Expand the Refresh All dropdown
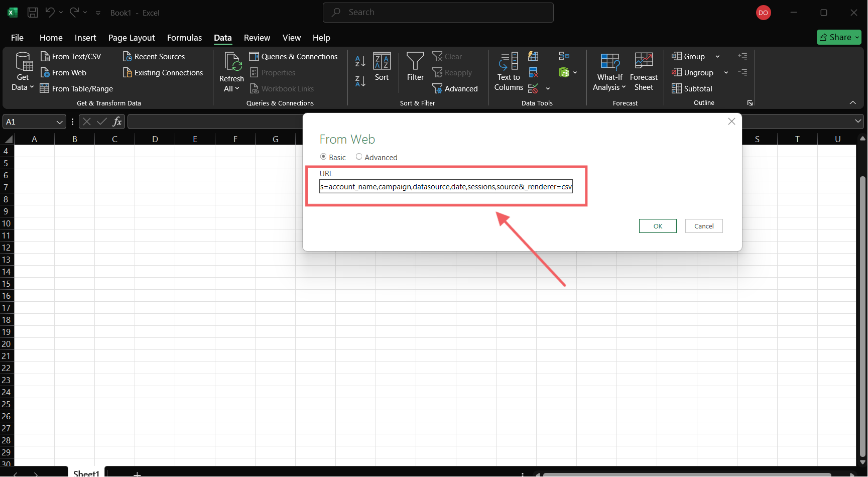Image resolution: width=868 pixels, height=477 pixels. (231, 88)
